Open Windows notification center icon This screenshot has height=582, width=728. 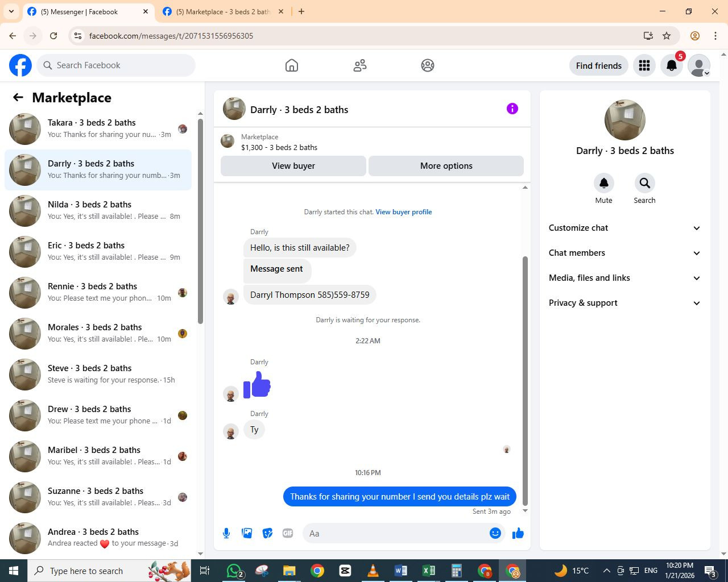point(710,571)
